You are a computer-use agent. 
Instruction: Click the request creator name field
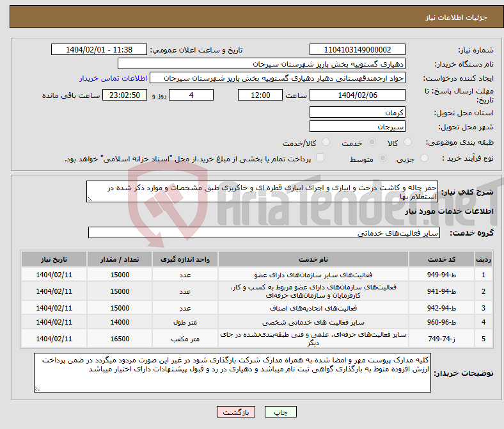(278, 78)
